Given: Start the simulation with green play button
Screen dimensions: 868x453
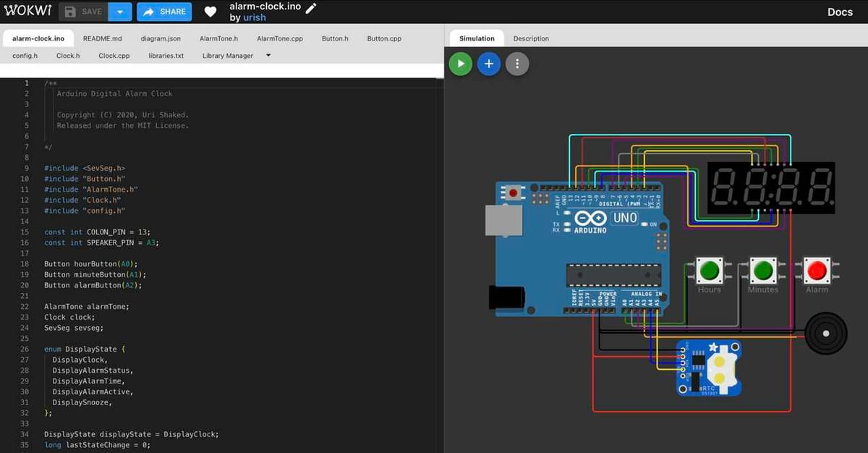Looking at the screenshot, I should click(x=460, y=64).
